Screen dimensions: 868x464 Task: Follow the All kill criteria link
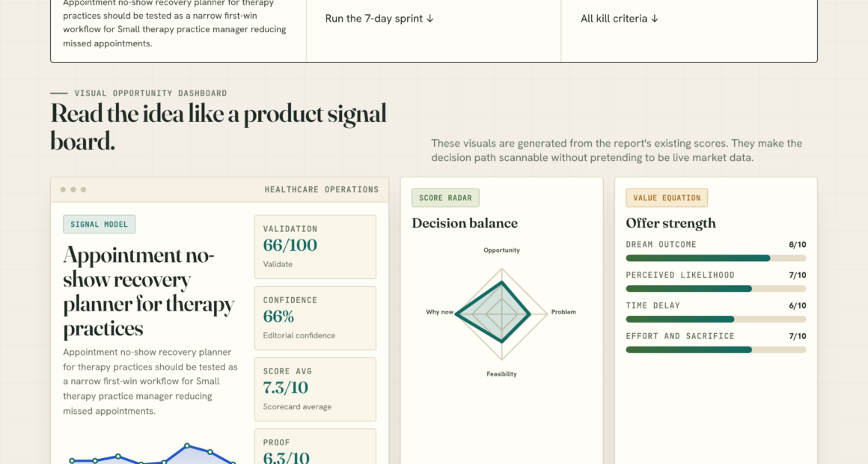[619, 18]
